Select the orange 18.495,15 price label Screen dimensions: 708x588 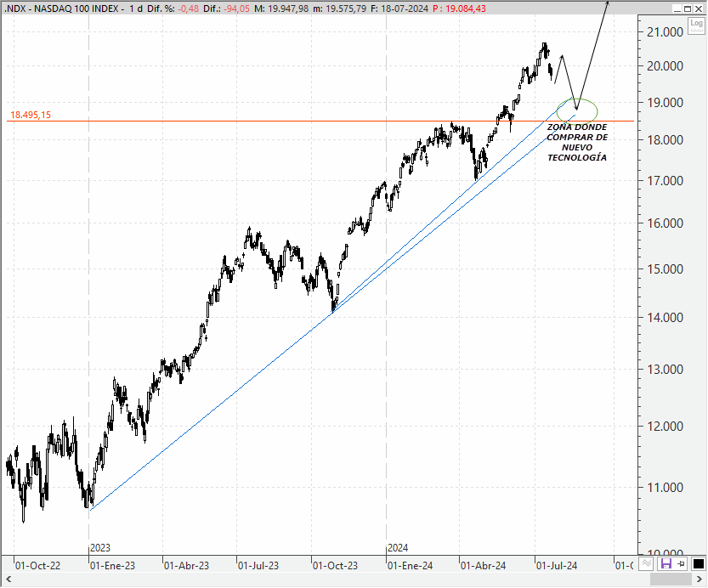31,115
